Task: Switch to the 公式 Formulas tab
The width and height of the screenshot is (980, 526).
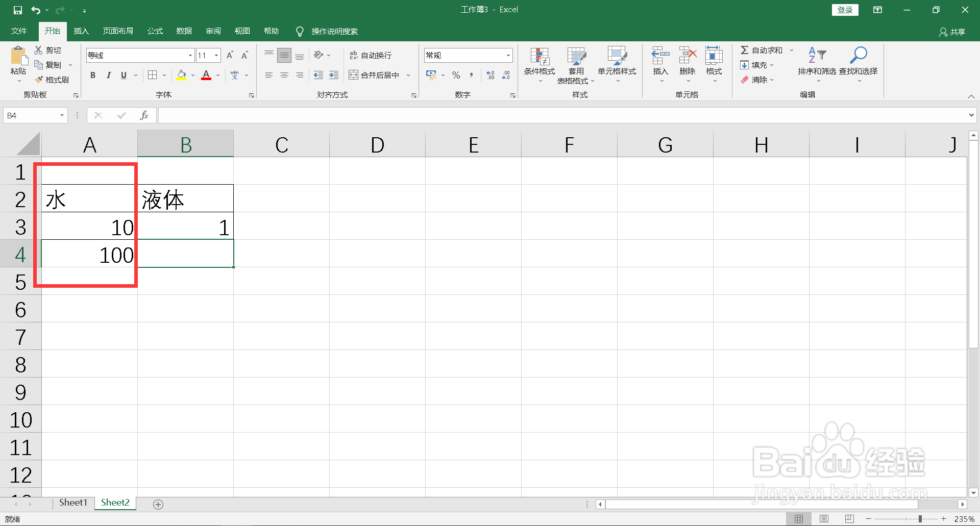Action: click(155, 31)
